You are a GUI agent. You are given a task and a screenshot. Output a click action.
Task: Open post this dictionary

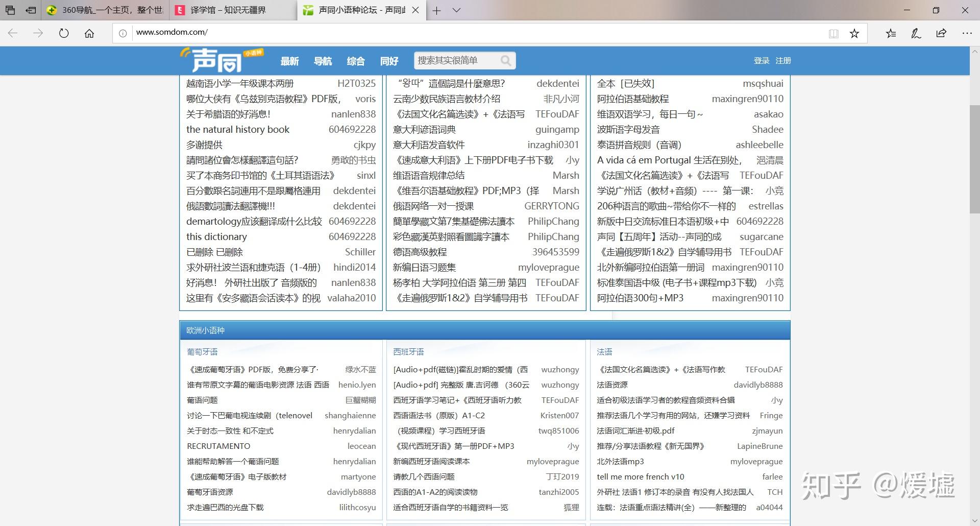pyautogui.click(x=216, y=236)
